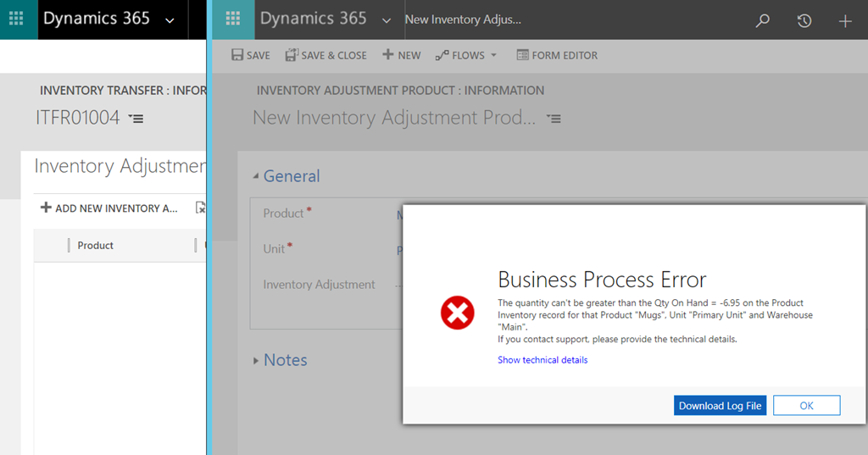
Task: Open app launcher waffle in front window
Action: click(x=233, y=19)
